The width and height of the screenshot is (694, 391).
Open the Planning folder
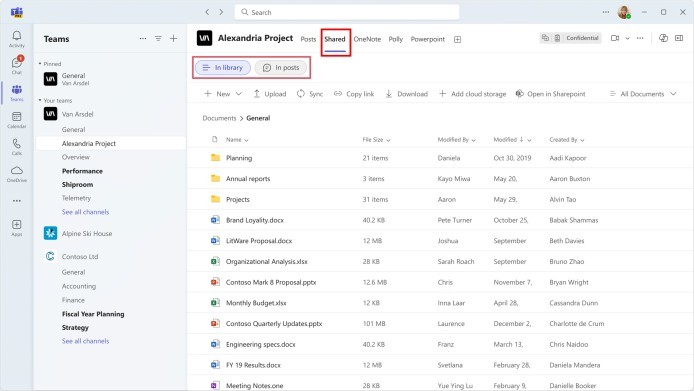pos(239,158)
